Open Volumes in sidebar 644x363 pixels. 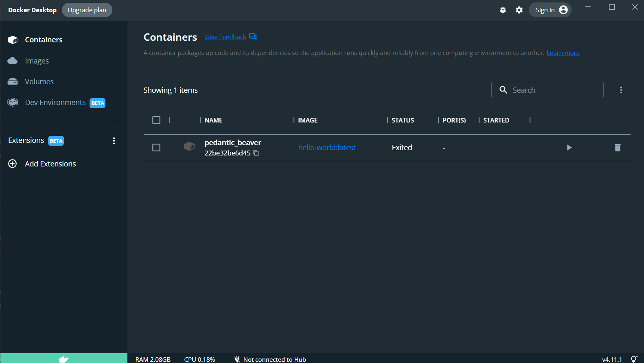tap(39, 82)
